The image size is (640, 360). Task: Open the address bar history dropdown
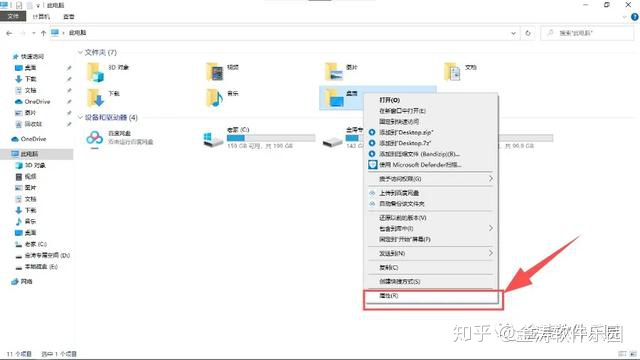513,33
